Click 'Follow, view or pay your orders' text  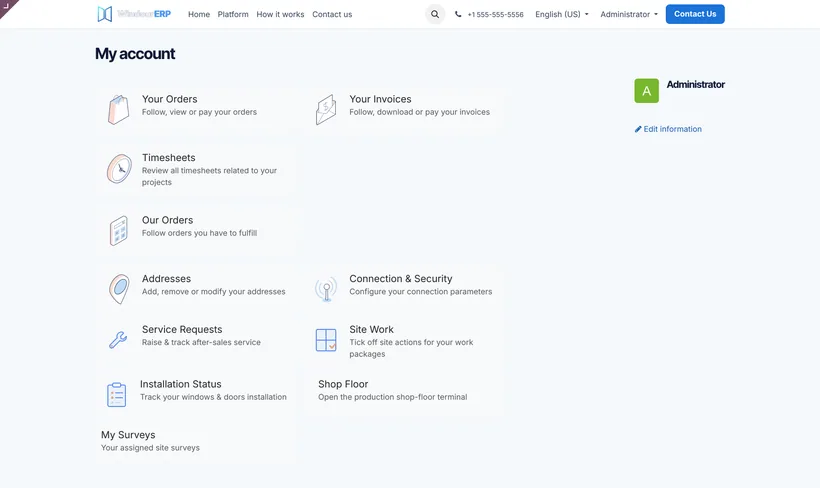point(199,112)
